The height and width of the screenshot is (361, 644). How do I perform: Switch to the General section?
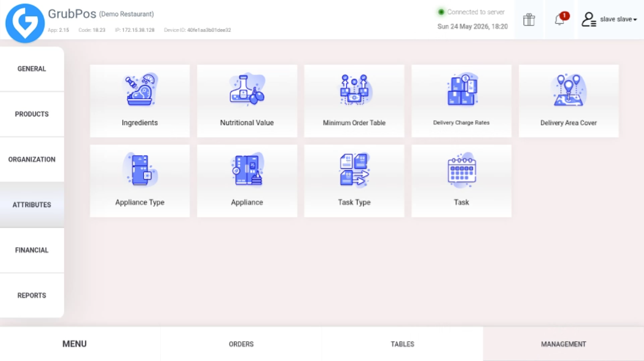click(x=32, y=69)
